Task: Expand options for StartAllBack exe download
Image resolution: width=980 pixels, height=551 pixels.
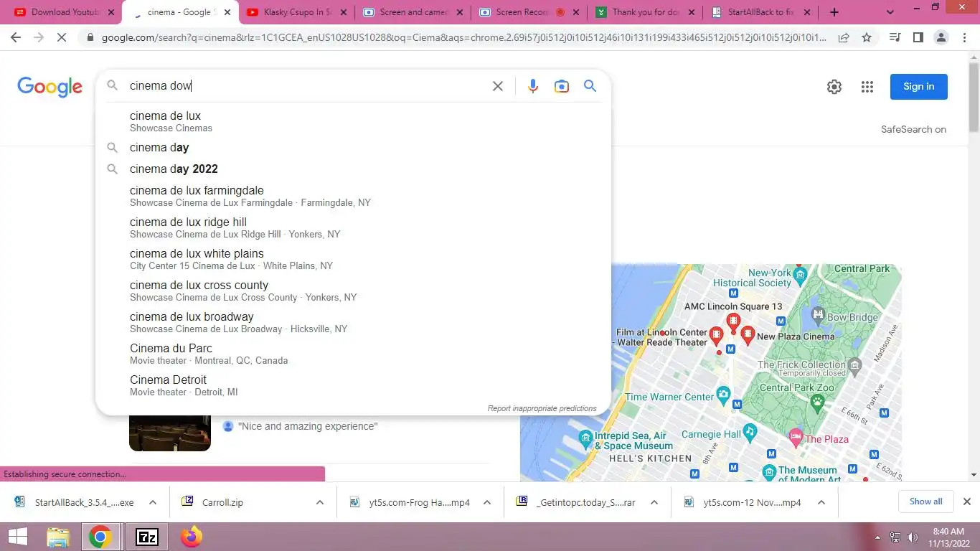Action: pyautogui.click(x=151, y=502)
